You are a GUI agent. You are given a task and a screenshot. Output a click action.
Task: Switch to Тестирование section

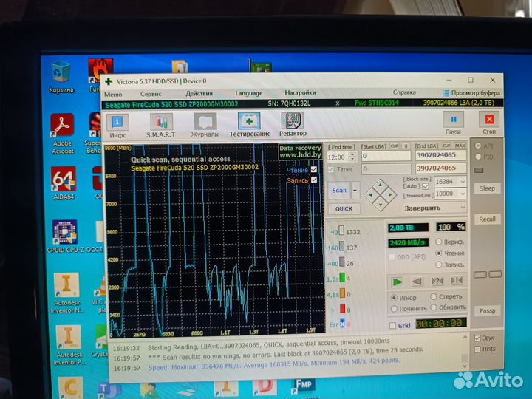(250, 125)
